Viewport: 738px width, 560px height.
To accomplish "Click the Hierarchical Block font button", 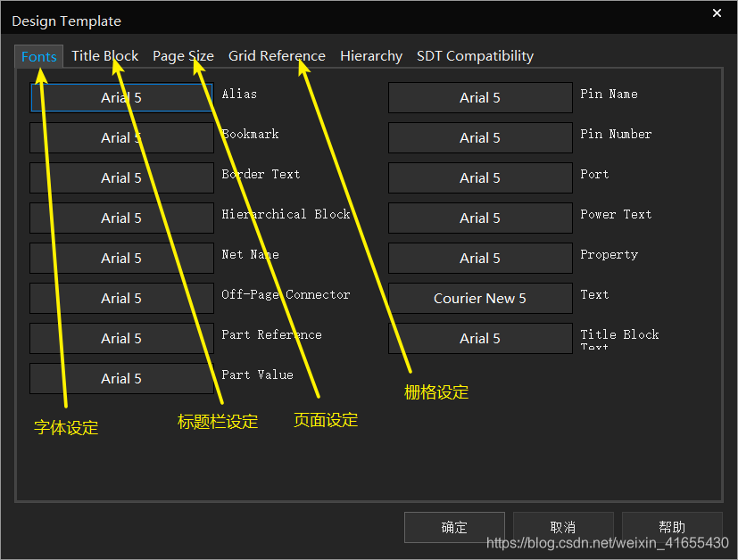I will click(121, 218).
